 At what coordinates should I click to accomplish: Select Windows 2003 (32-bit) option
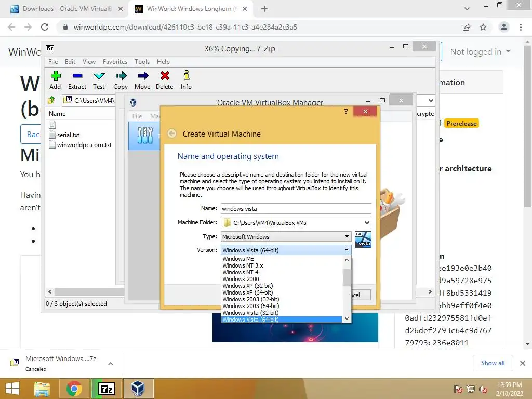coord(282,299)
